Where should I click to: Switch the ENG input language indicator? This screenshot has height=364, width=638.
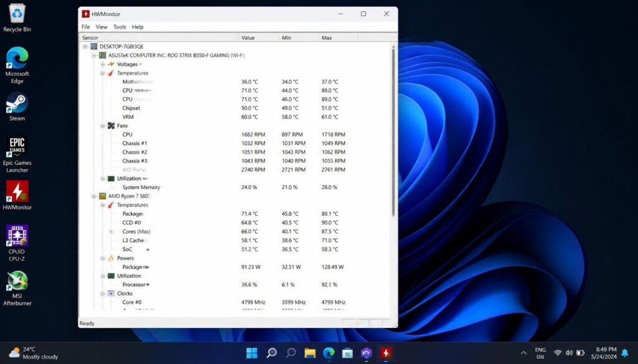tap(540, 353)
